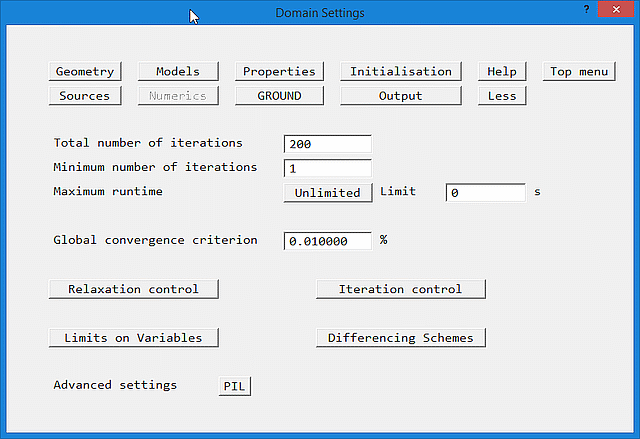Open Limits on Variables dialog
The width and height of the screenshot is (640, 439).
pyautogui.click(x=133, y=338)
